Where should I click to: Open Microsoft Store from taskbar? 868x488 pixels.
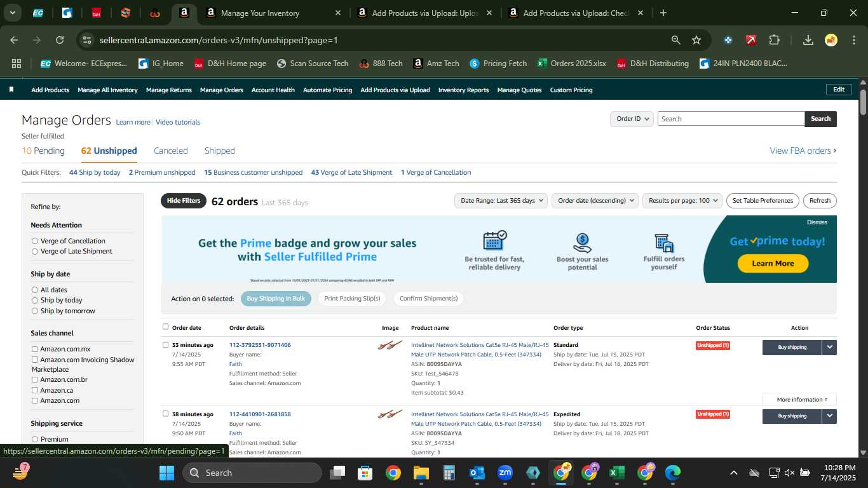tap(365, 473)
